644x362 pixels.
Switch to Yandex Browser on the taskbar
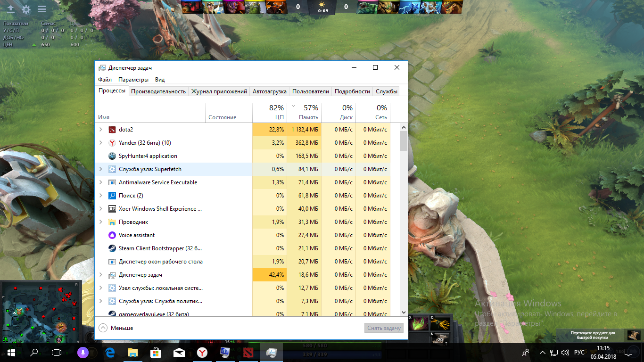coord(201,353)
